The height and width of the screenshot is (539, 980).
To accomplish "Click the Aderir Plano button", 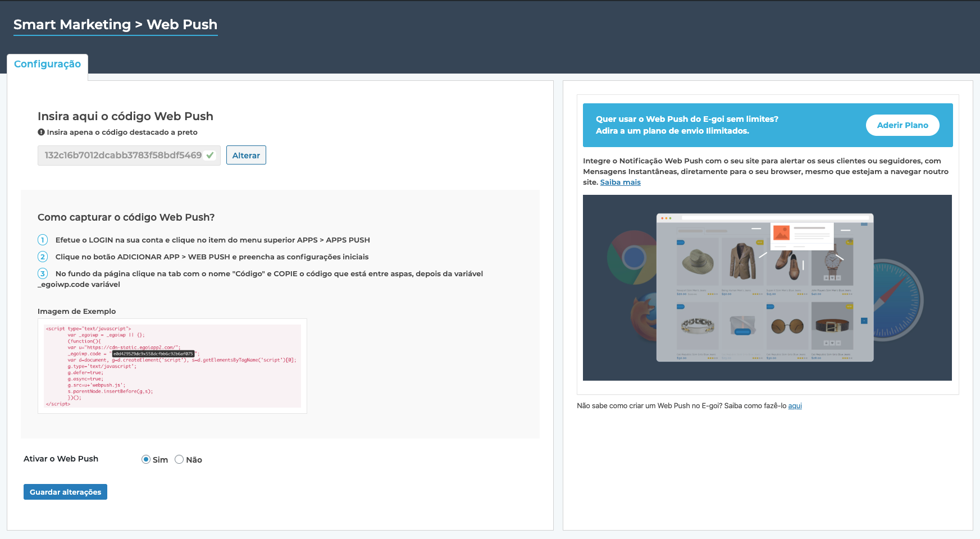I will (902, 125).
